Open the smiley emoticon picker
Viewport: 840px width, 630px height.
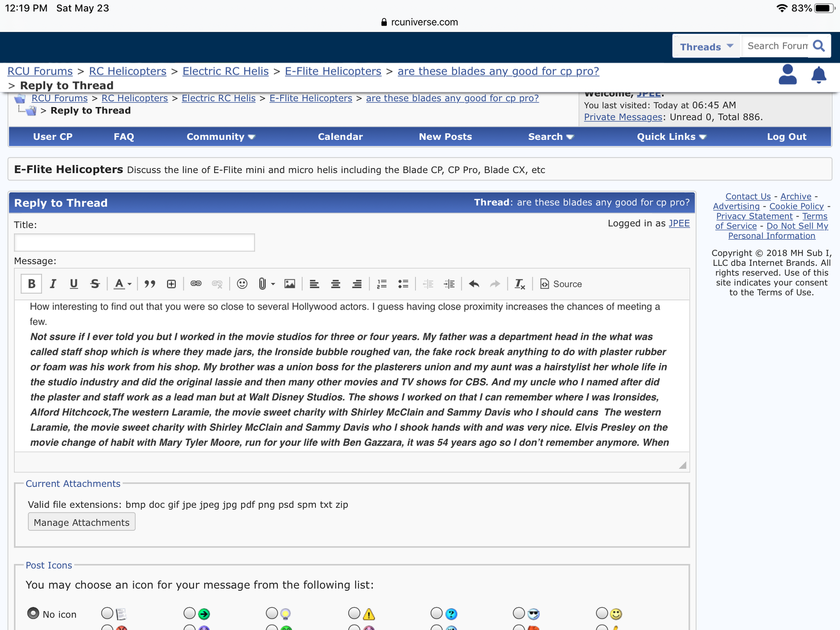[242, 284]
